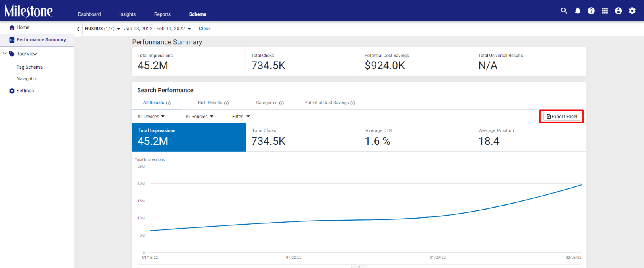Screen dimensions: 644x268
Task: Open the search magnifier icon in header
Action: (x=564, y=11)
